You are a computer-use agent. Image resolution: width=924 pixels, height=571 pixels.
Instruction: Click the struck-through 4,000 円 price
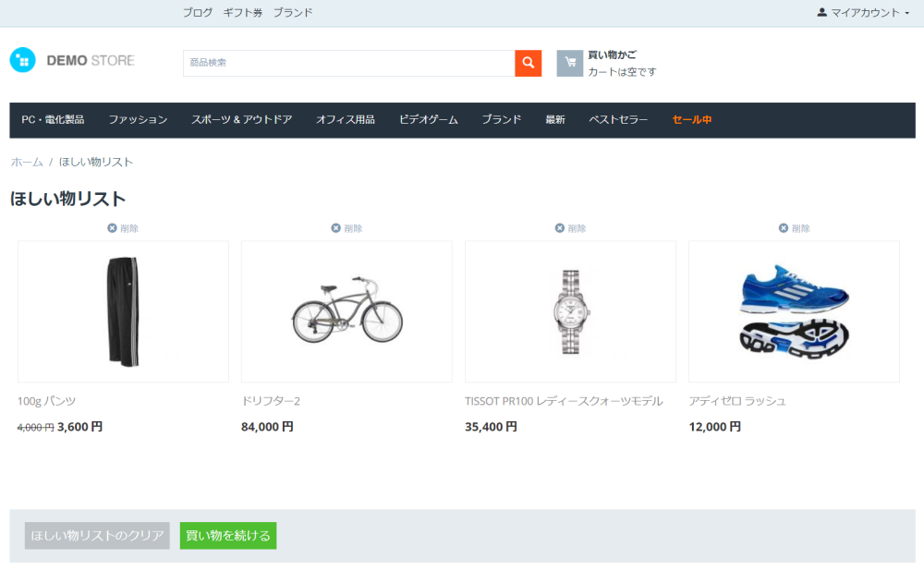36,428
